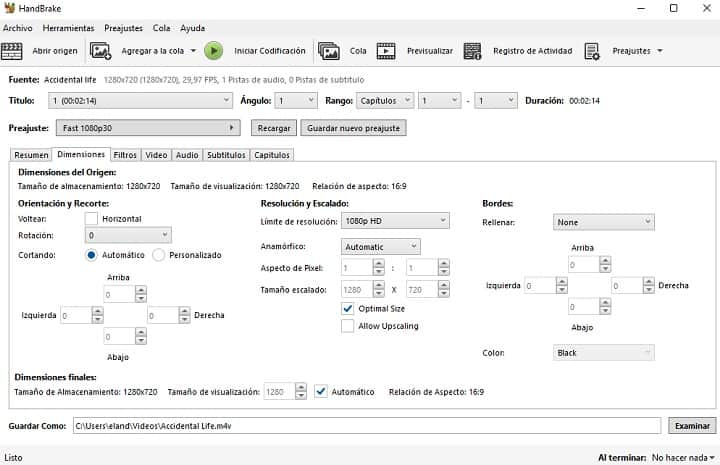The image size is (720, 465).
Task: Click the Preajustes settings icon in toolbar
Action: [592, 51]
